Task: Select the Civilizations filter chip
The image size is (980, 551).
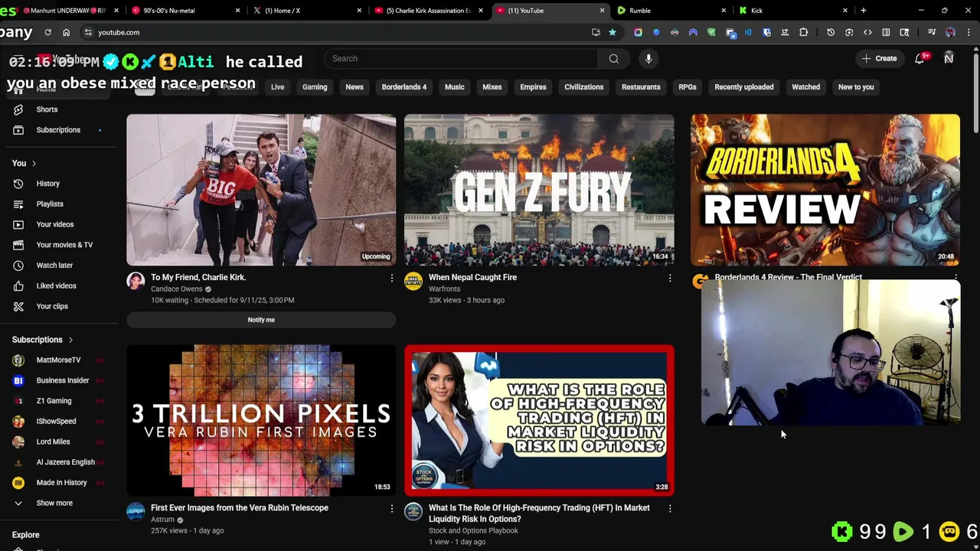Action: coord(584,87)
